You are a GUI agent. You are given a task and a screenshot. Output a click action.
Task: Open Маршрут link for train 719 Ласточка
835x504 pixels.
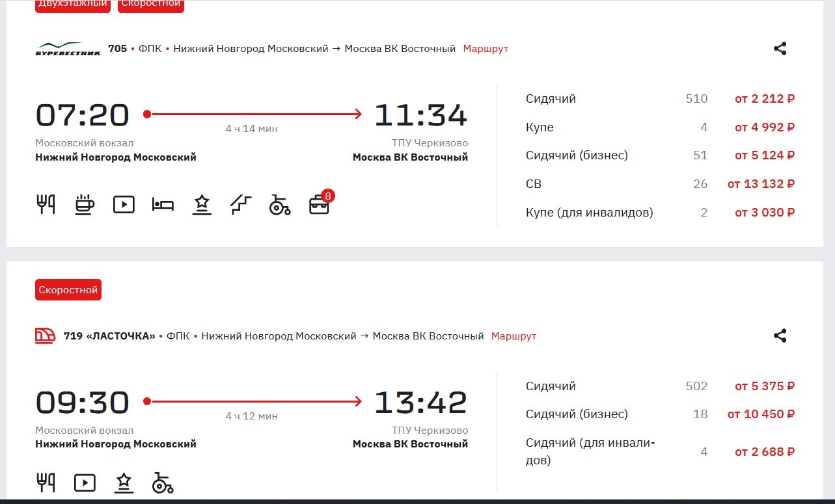(513, 336)
